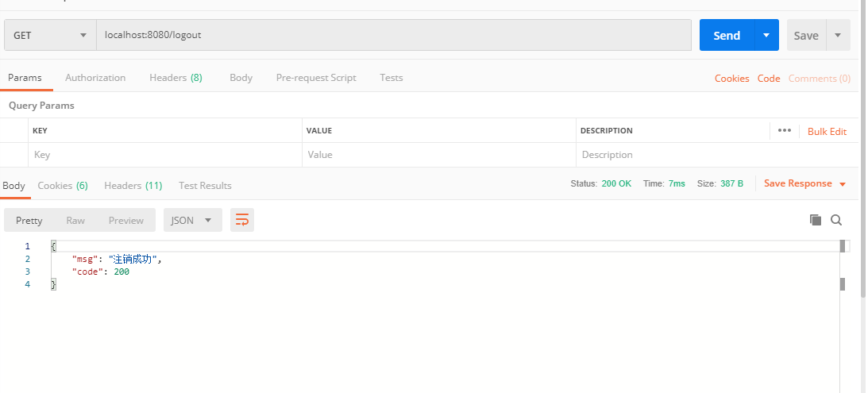Viewport: 868px width, 393px height.
Task: Open the Comments (0) link
Action: click(x=820, y=79)
